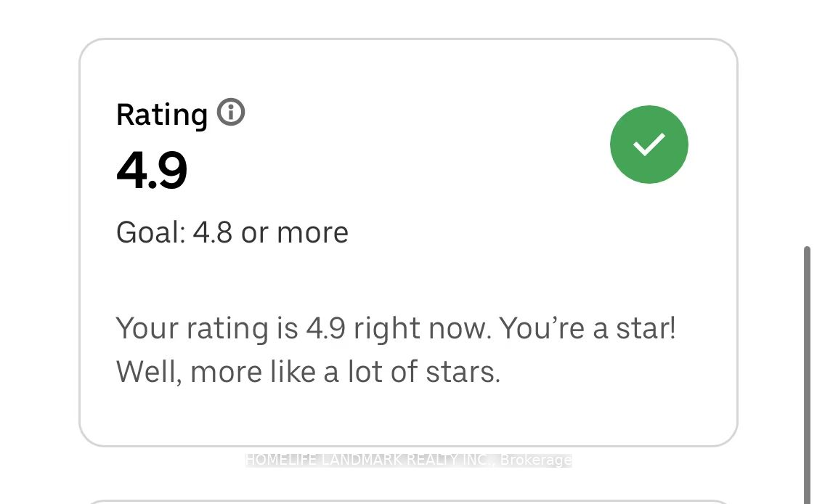Click the word "Brokerage" in the watermark
Screen dimensions: 817x504
(536, 460)
